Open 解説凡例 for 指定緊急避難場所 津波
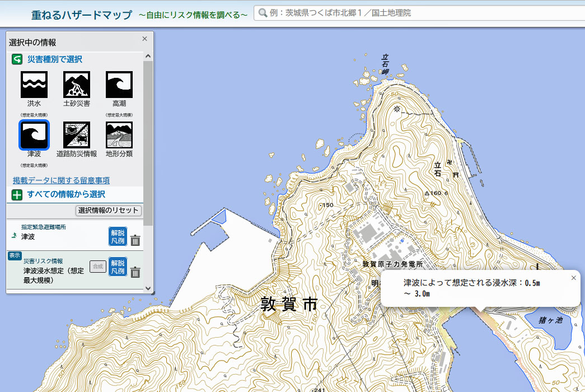The width and height of the screenshot is (585, 392). [x=118, y=236]
